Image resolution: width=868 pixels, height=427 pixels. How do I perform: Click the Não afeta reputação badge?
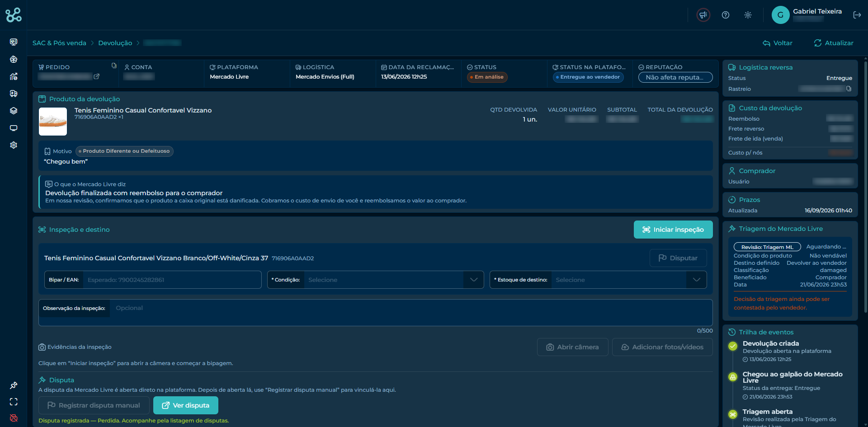coord(675,77)
